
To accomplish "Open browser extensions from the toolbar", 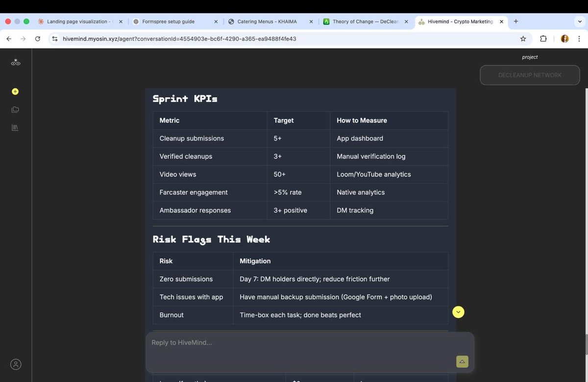I will pyautogui.click(x=543, y=38).
